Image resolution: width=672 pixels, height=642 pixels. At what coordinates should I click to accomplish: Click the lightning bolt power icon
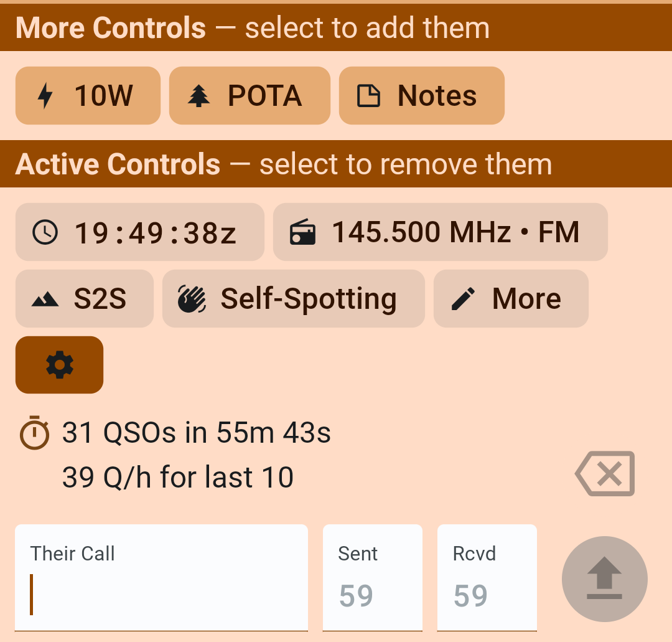pos(45,96)
